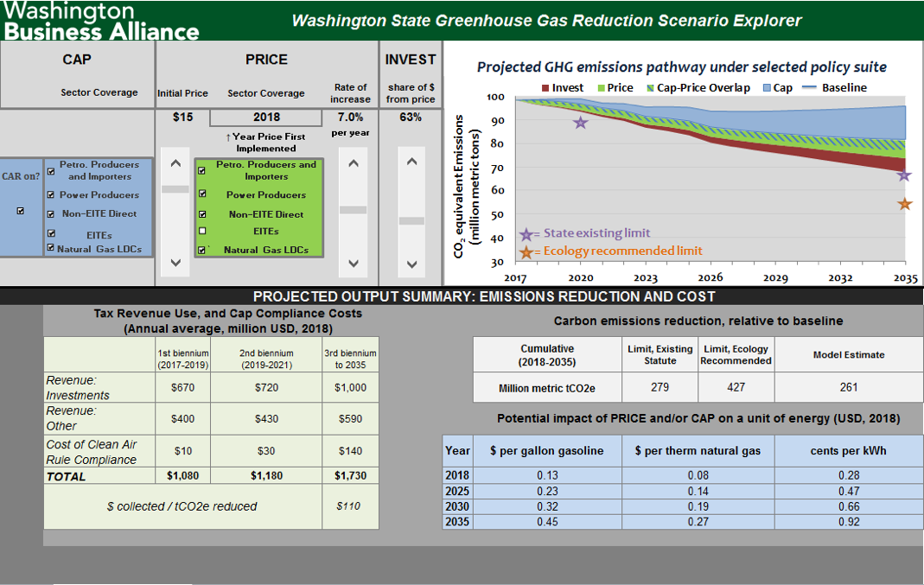Screen dimensions: 924x585
Task: Raise the Invest share using up arrow
Action: tap(411, 162)
